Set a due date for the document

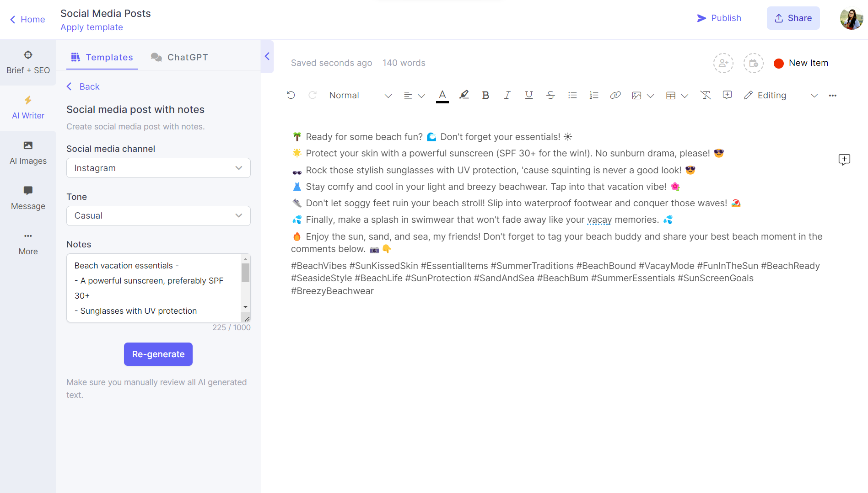click(x=754, y=63)
